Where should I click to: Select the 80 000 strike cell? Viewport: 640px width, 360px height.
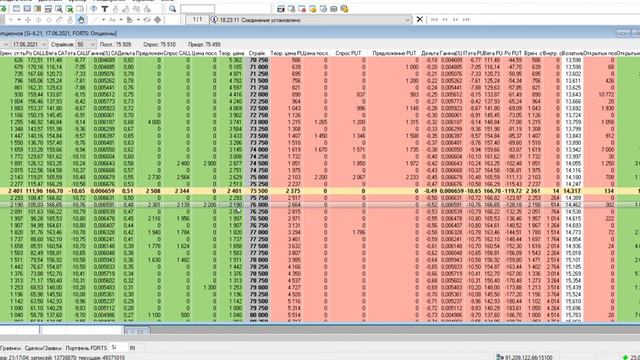(258, 315)
